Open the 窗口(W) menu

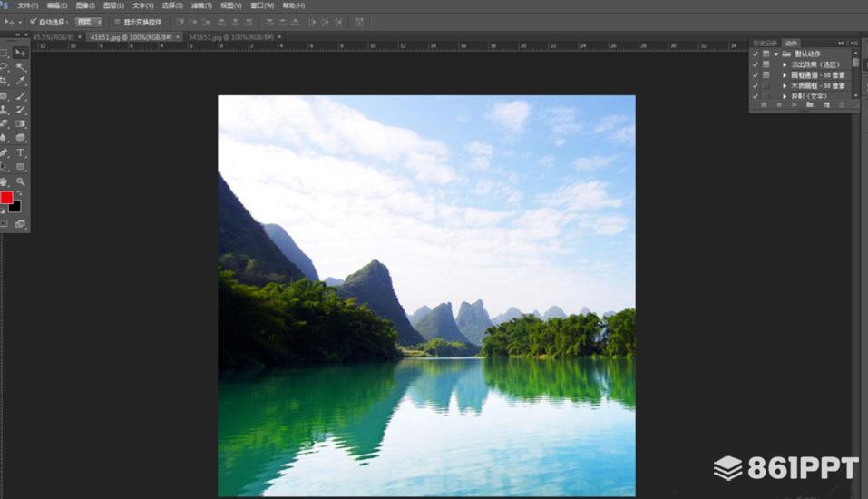(x=262, y=5)
